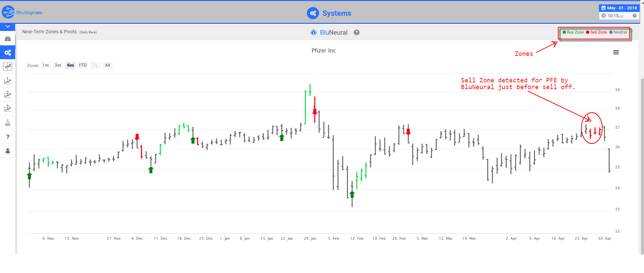Click the BluSignals logo
The height and width of the screenshot is (273, 644).
(22, 12)
